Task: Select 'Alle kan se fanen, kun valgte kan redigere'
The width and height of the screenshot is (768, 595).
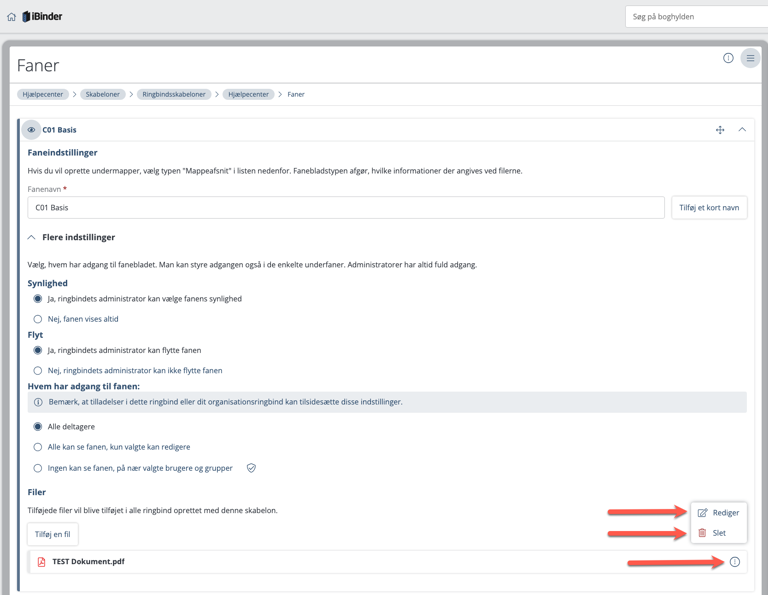Action: (x=38, y=447)
